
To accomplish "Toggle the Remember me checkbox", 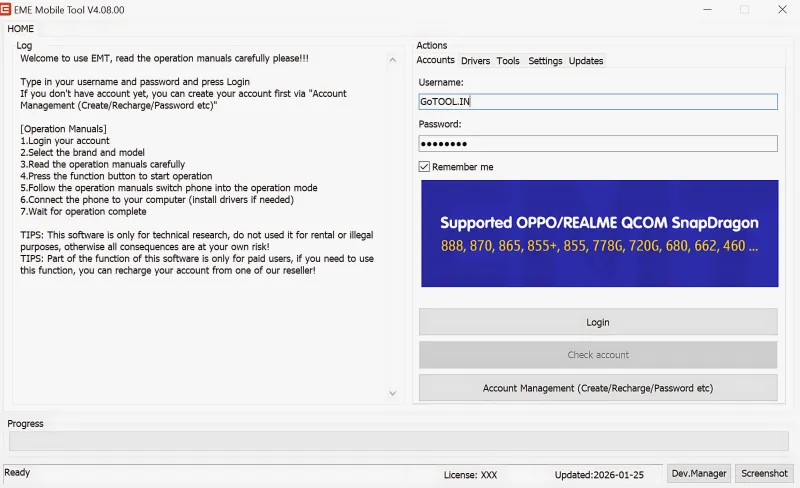I will point(424,167).
